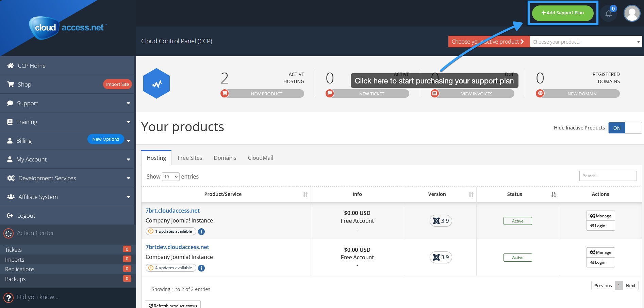Sort by Version column arrows
This screenshot has height=308, width=644.
coord(471,195)
